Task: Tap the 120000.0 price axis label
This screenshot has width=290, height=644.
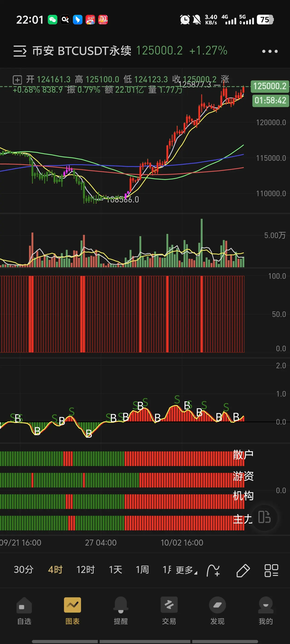Action: click(271, 123)
